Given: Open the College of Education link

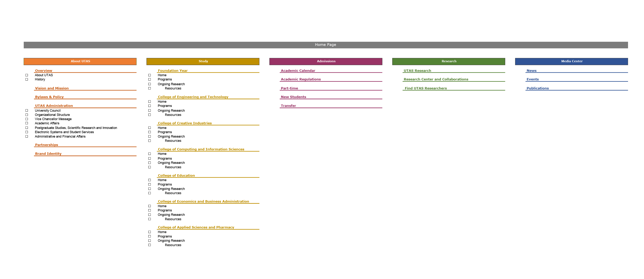Looking at the screenshot, I should tap(176, 176).
